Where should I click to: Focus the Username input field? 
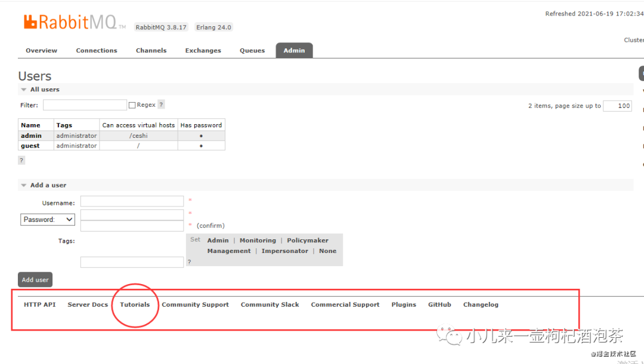click(x=132, y=201)
